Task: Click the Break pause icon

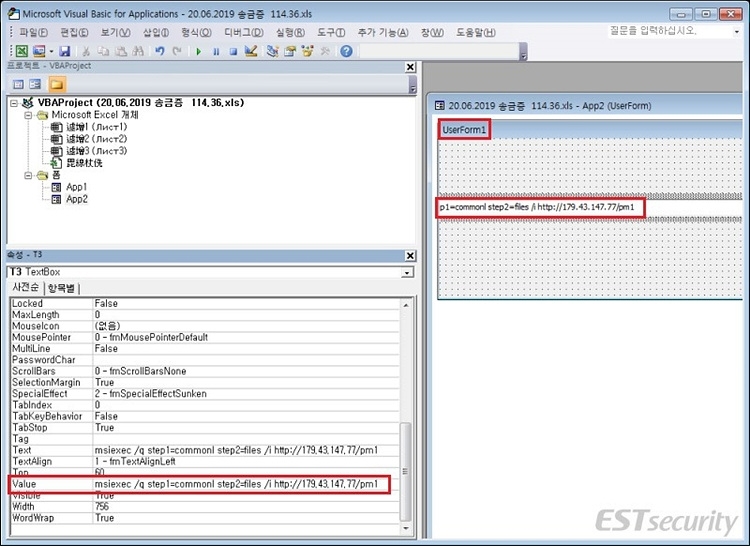Action: coord(216,51)
